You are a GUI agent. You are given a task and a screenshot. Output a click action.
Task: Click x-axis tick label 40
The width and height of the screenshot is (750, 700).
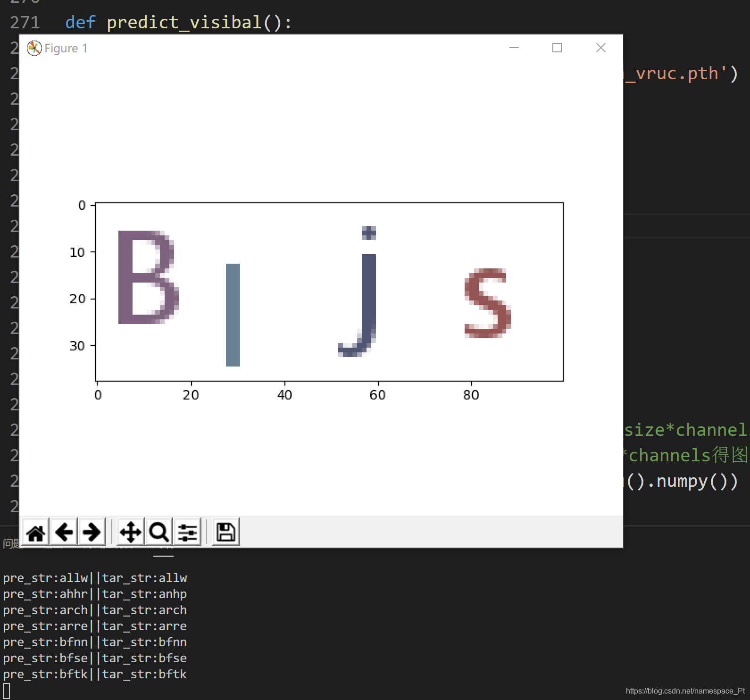[x=284, y=395]
